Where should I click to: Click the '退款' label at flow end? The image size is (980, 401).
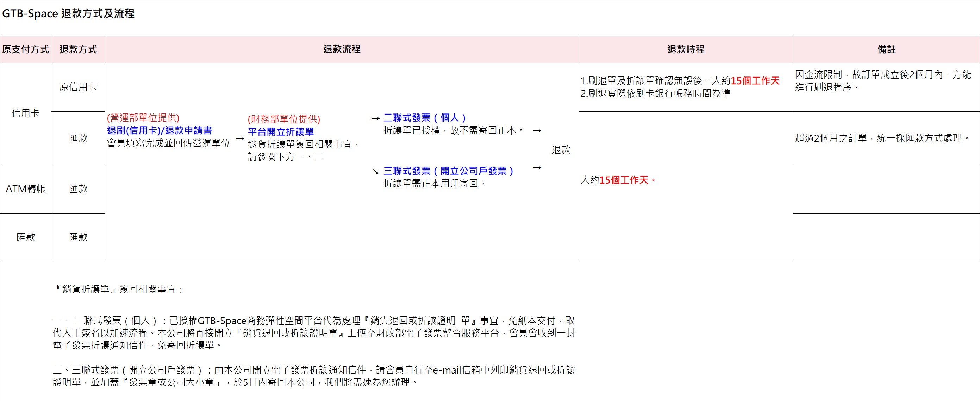point(561,150)
